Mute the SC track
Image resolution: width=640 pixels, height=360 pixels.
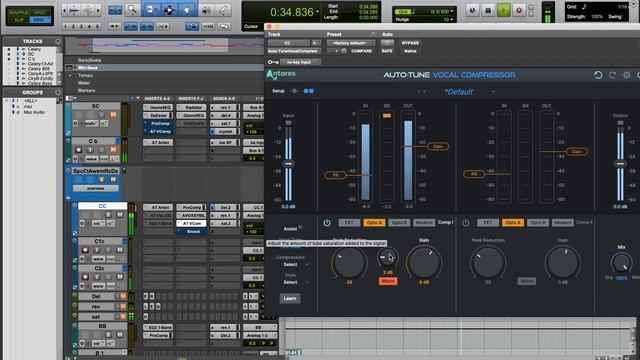(x=113, y=114)
